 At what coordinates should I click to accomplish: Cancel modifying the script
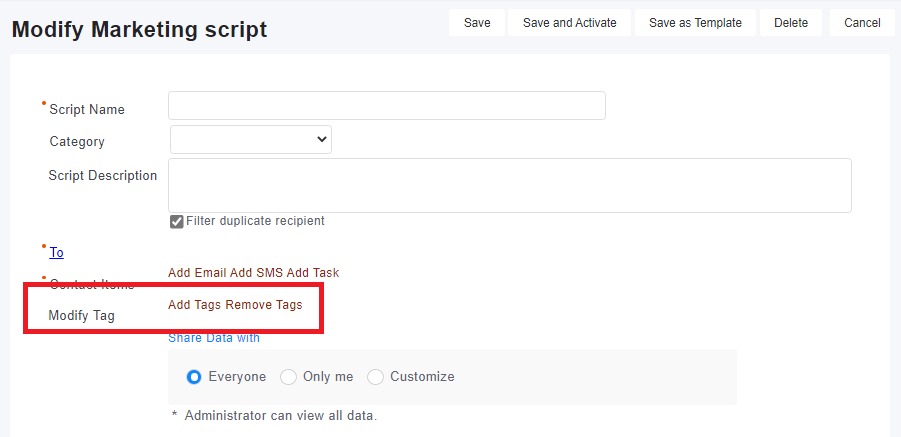tap(861, 23)
